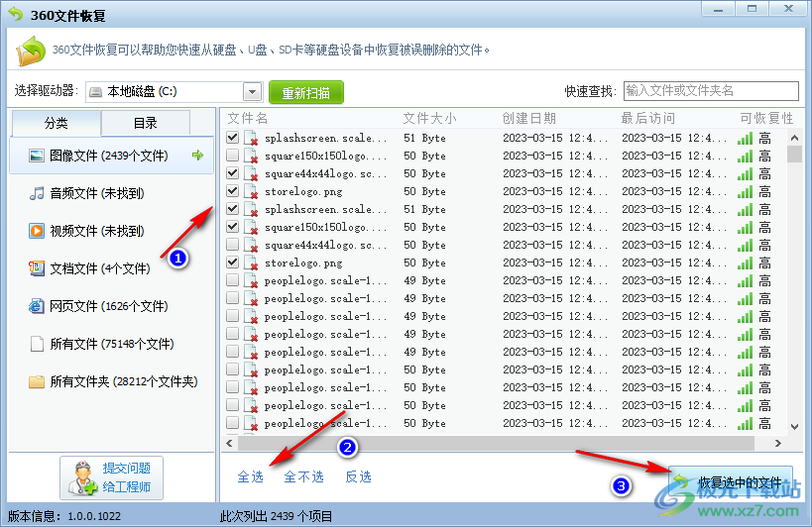Image resolution: width=812 pixels, height=527 pixels.
Task: Click the horizontal scroll left arrow
Action: point(229,443)
